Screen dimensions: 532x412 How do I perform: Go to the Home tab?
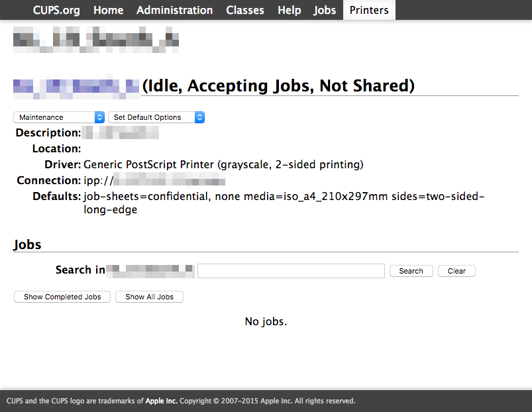(x=108, y=10)
